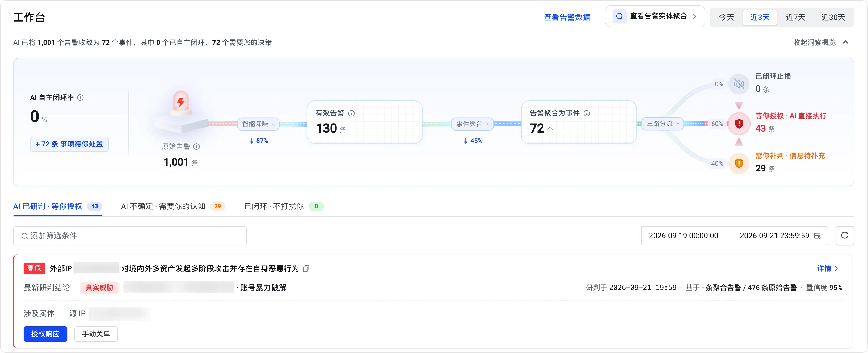
Task: Expand the 事件聚合 stage chip
Action: pos(472,124)
